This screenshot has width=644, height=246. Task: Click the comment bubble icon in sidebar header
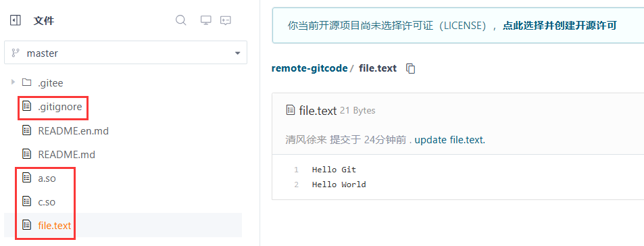(x=226, y=20)
